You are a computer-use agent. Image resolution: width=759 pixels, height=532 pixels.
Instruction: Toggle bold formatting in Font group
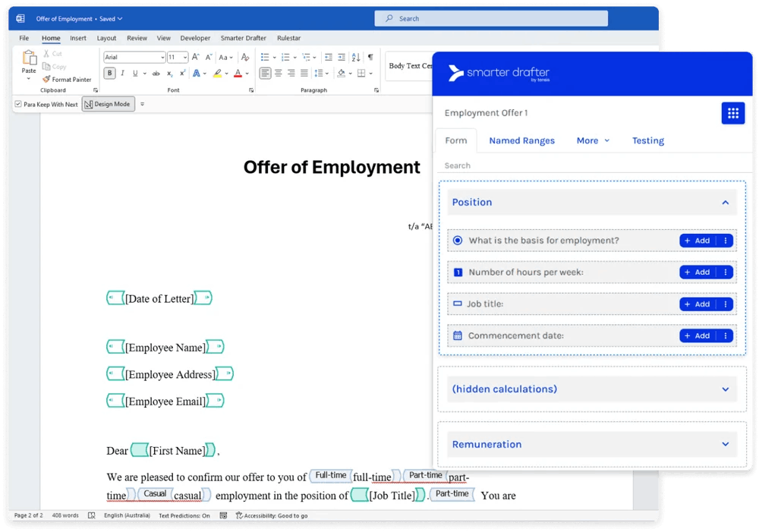pos(110,74)
